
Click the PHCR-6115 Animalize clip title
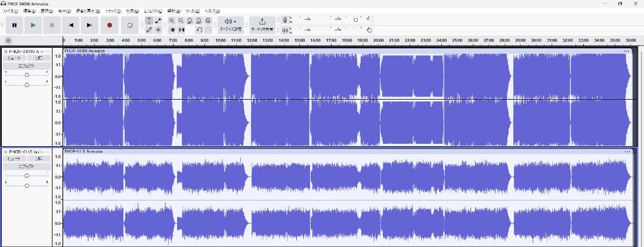83,151
